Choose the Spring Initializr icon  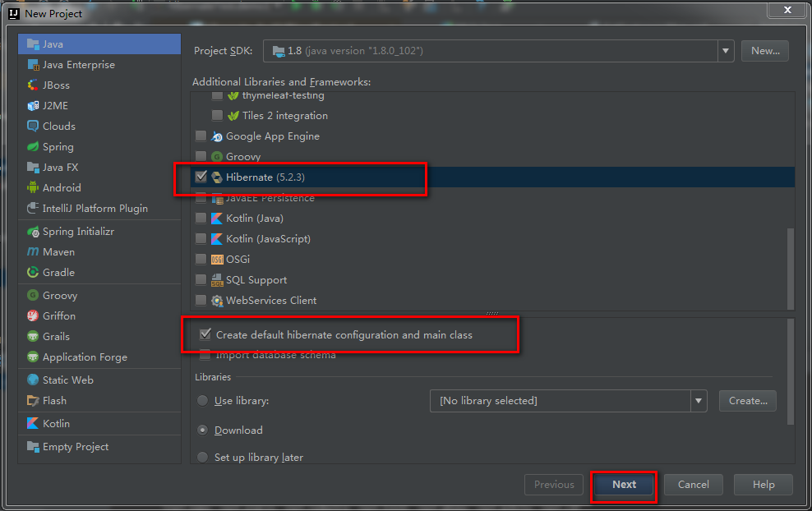(x=33, y=232)
